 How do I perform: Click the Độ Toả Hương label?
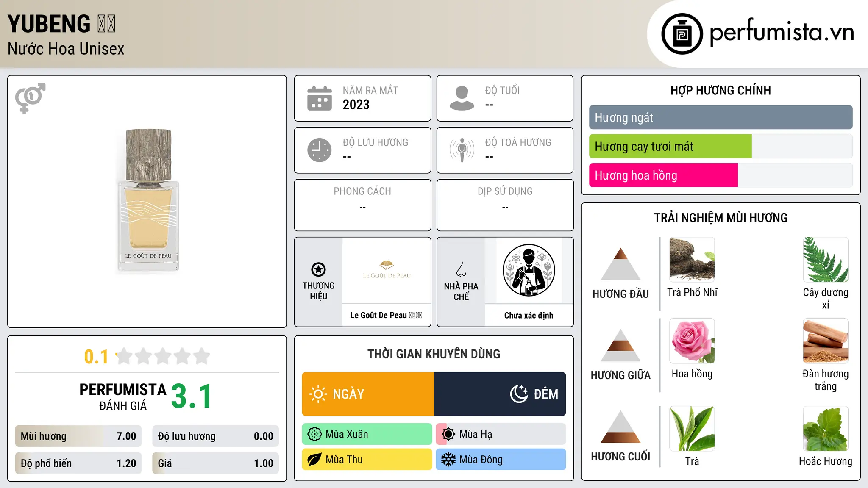518,142
